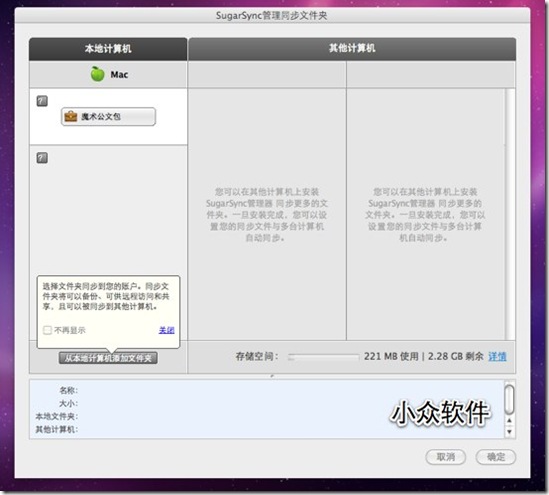Image resolution: width=549 pixels, height=495 pixels.
Task: Click 从本地计算机添加文件夹 button
Action: [108, 358]
